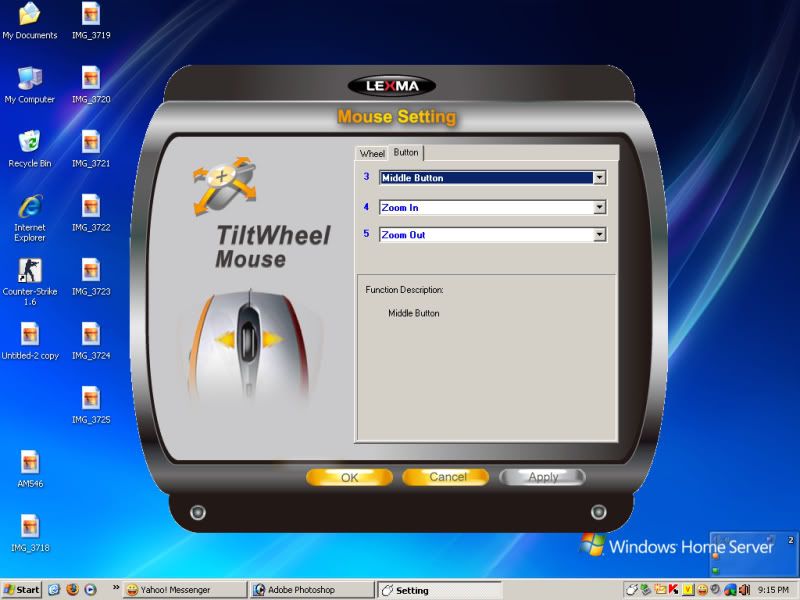Switch to the Wheel tab
The width and height of the screenshot is (800, 600).
tap(372, 154)
